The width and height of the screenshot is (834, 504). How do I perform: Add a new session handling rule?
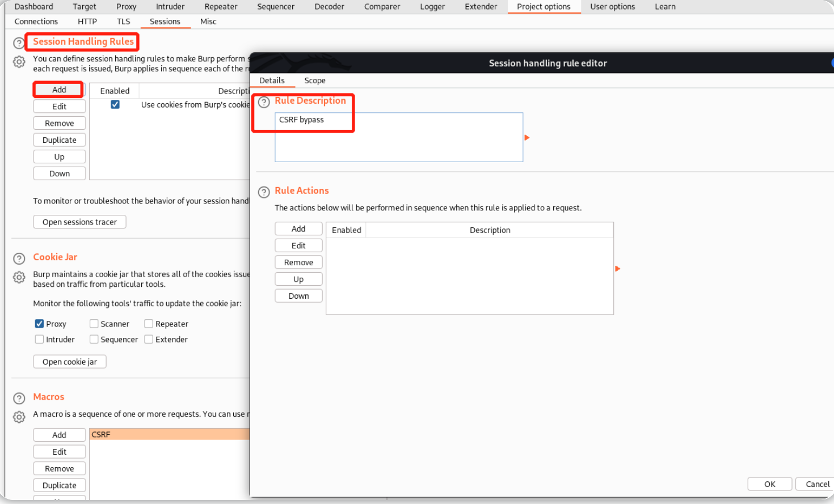[59, 90]
